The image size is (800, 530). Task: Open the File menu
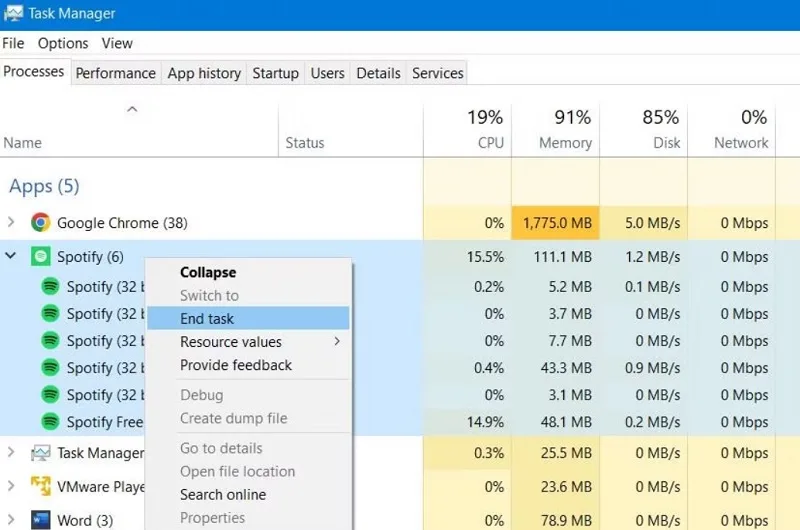(x=13, y=43)
